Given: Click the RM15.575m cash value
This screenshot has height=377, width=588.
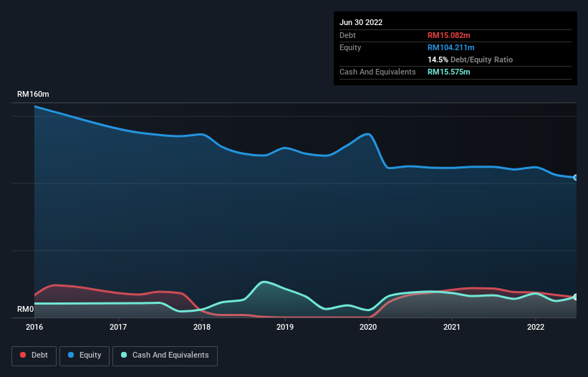Looking at the screenshot, I should (448, 72).
